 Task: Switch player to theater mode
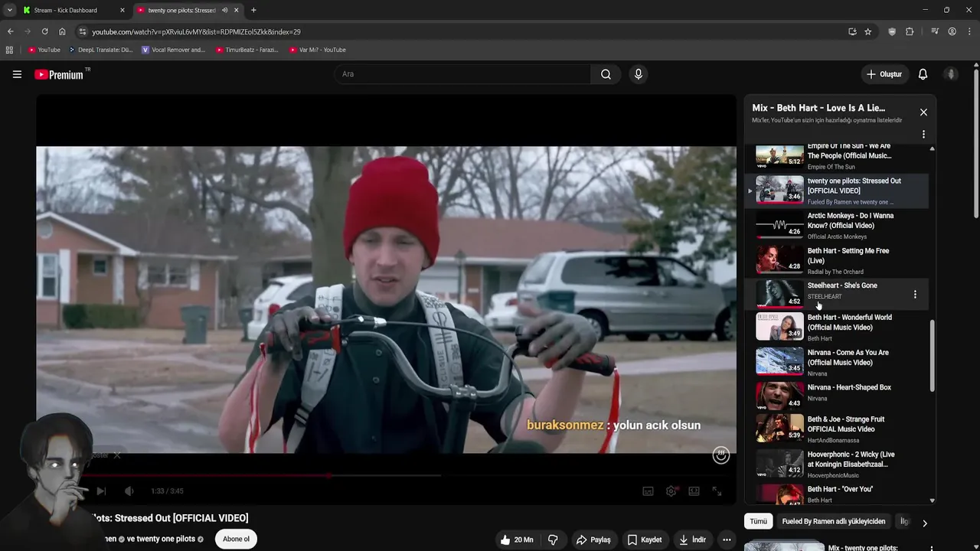coord(694,491)
